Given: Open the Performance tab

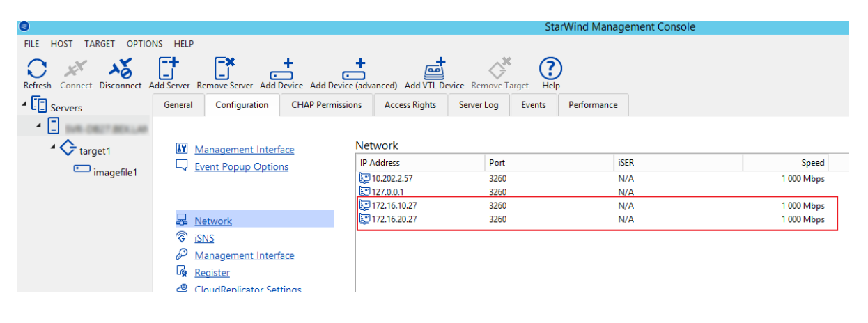Looking at the screenshot, I should point(593,105).
